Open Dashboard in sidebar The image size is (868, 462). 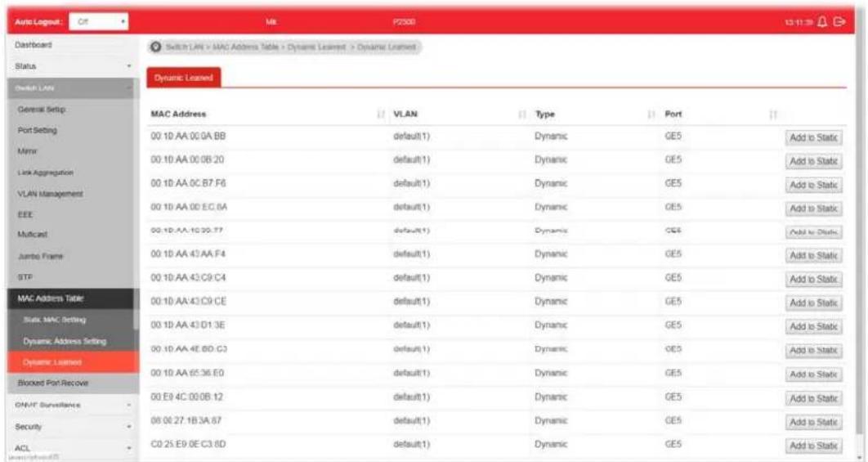pos(73,45)
